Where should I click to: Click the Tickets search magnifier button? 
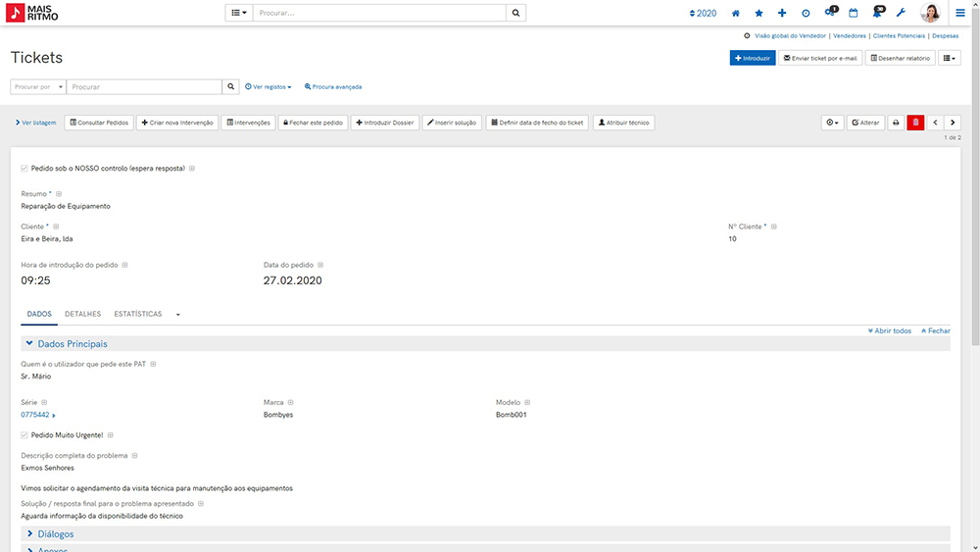pyautogui.click(x=230, y=87)
